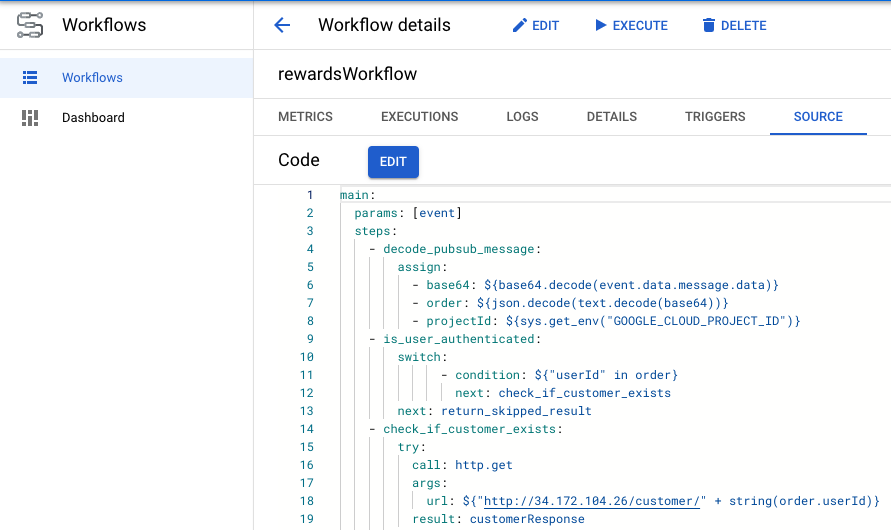Click the Dashboard icon in sidebar
The width and height of the screenshot is (891, 530).
point(30,117)
